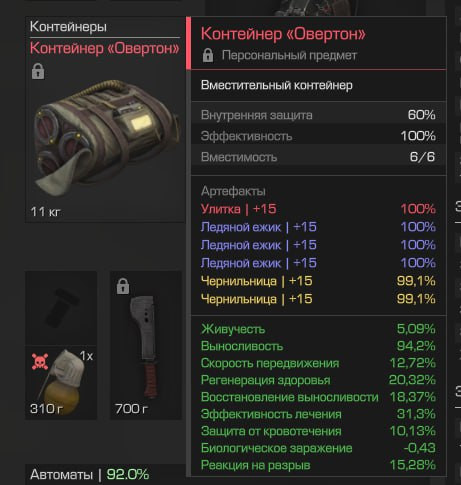
Task: Click the Контейнеры section header
Action: tap(68, 27)
